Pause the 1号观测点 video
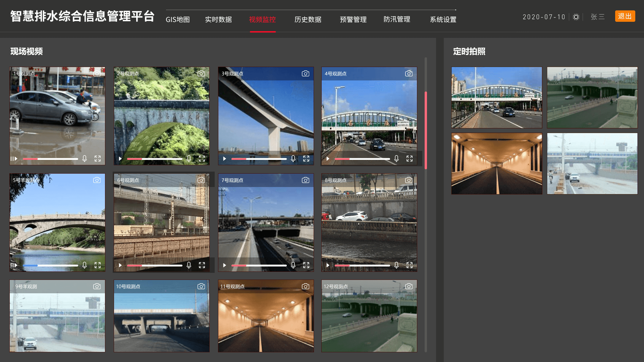Image resolution: width=644 pixels, height=362 pixels. coord(14,159)
